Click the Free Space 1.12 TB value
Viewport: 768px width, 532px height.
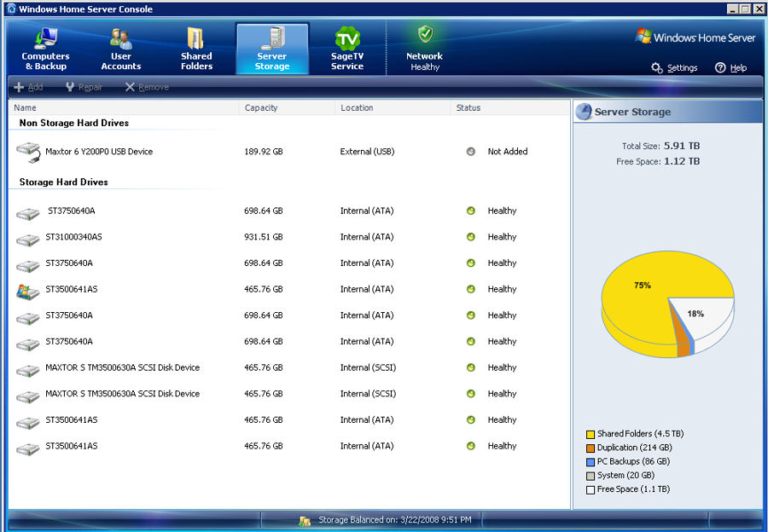coord(682,161)
